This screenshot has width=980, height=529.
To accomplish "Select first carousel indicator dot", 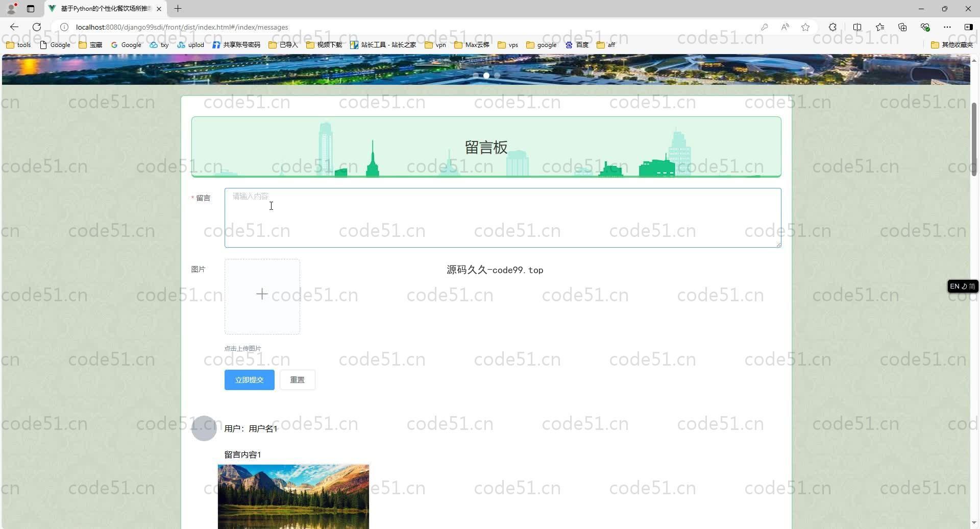I will tap(476, 75).
